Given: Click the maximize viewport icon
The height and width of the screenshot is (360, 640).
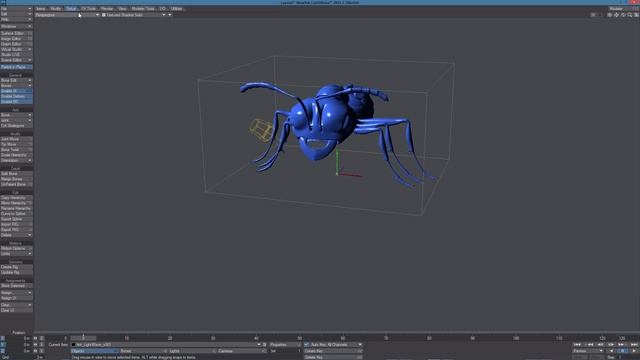Looking at the screenshot, I should [x=636, y=15].
